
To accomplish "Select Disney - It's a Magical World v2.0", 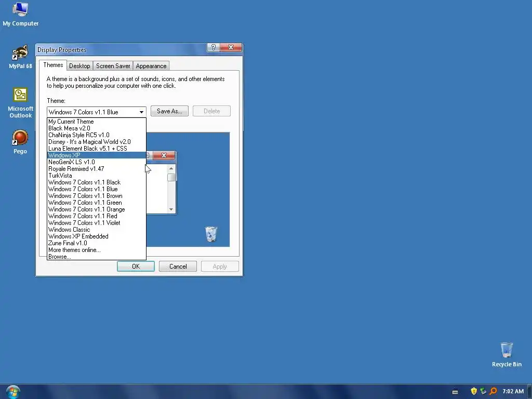I will point(96,142).
